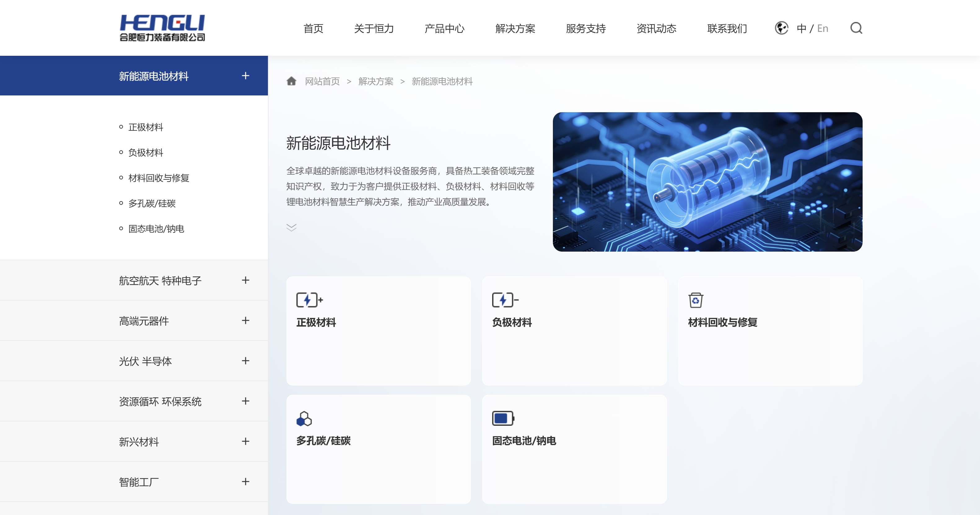
Task: Click the 负极材料 battery-minus icon
Action: click(x=505, y=300)
